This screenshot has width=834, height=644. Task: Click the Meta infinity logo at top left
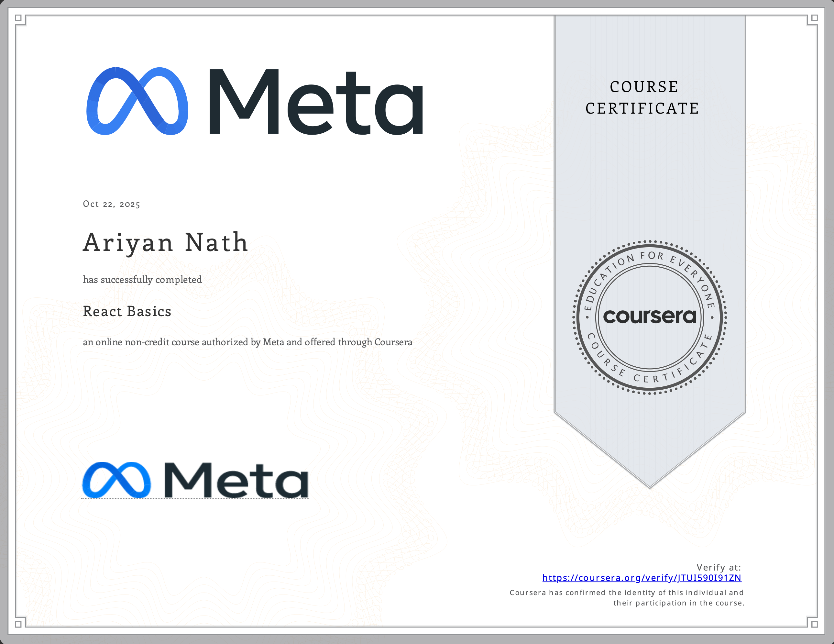(137, 101)
